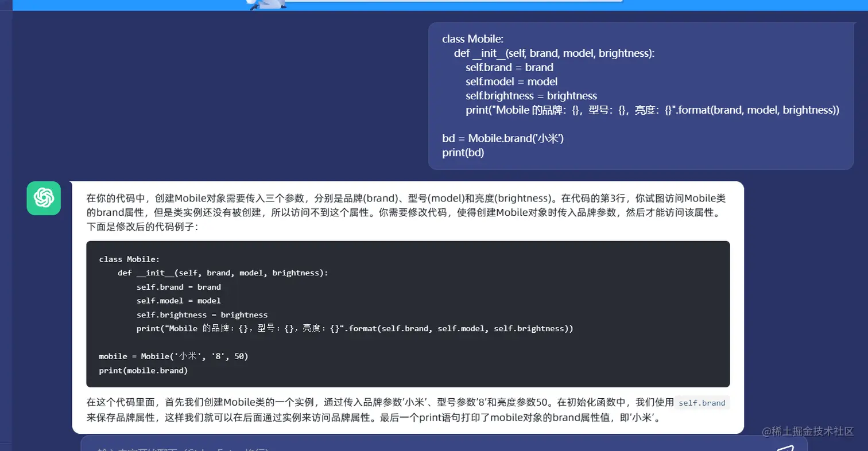Click the paragraph starting '在这个代码里面'

408,410
